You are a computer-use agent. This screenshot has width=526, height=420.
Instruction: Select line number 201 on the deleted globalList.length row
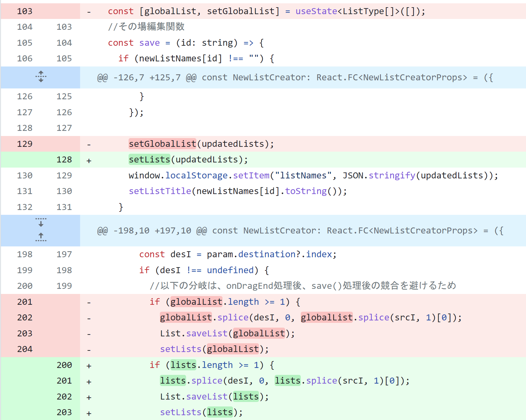25,302
